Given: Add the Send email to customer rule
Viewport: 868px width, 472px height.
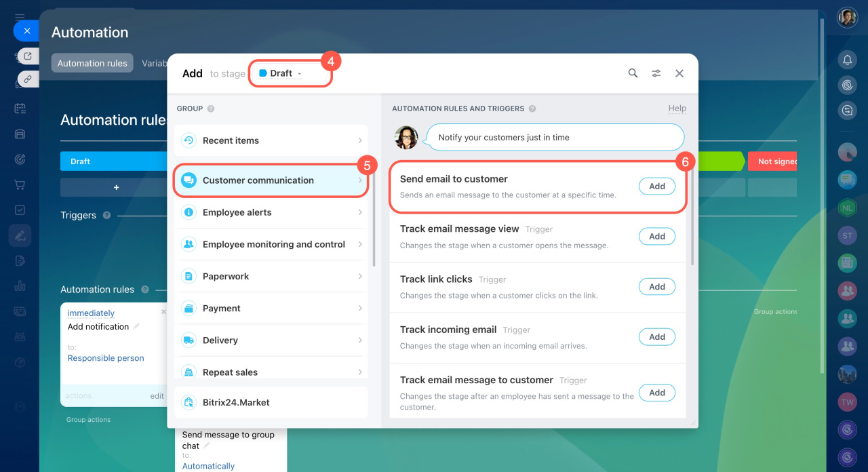Looking at the screenshot, I should click(x=656, y=186).
